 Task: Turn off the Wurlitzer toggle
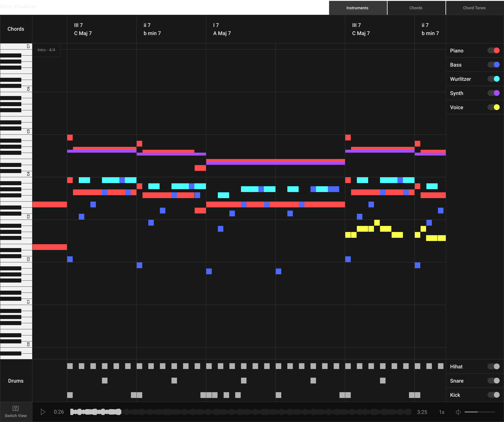coord(493,79)
